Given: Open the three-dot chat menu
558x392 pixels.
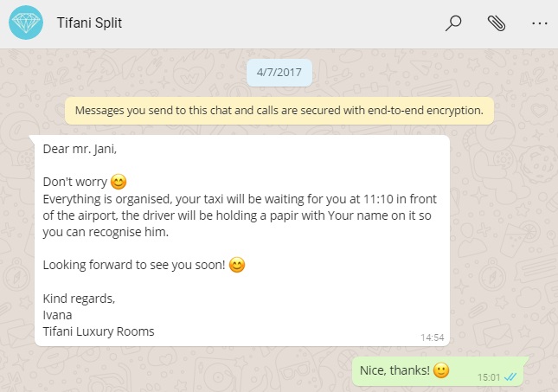Looking at the screenshot, I should point(540,23).
